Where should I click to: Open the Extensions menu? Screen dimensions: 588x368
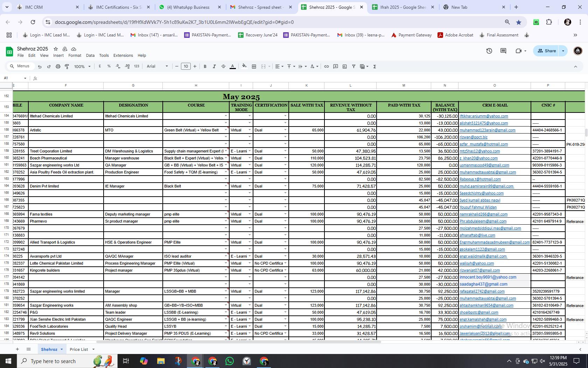pos(123,55)
